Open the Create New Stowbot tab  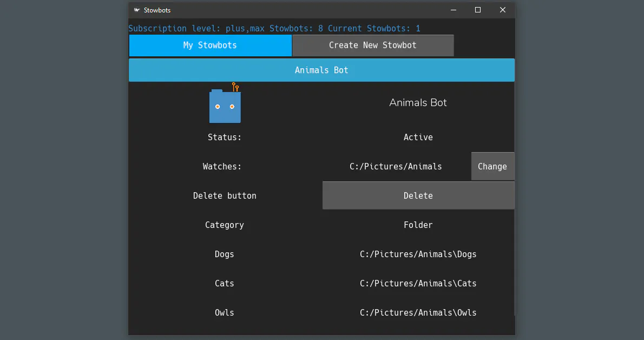373,45
